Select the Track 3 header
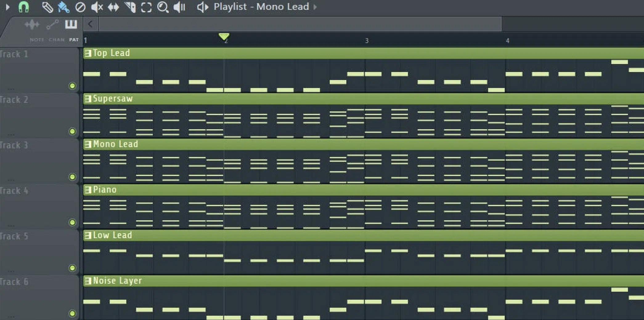This screenshot has height=320, width=644. click(39, 161)
